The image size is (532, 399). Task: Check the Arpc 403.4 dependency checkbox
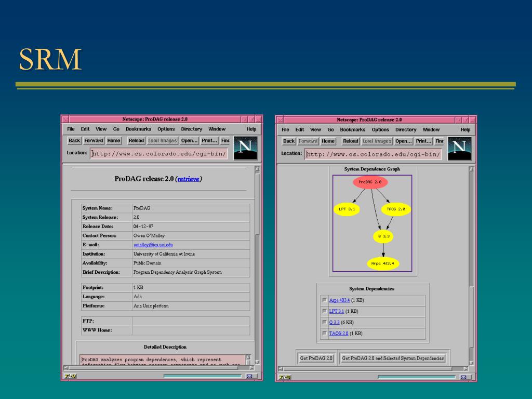click(x=324, y=300)
